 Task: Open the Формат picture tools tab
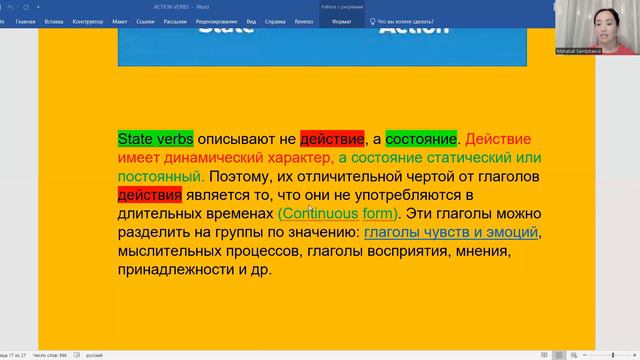[342, 22]
